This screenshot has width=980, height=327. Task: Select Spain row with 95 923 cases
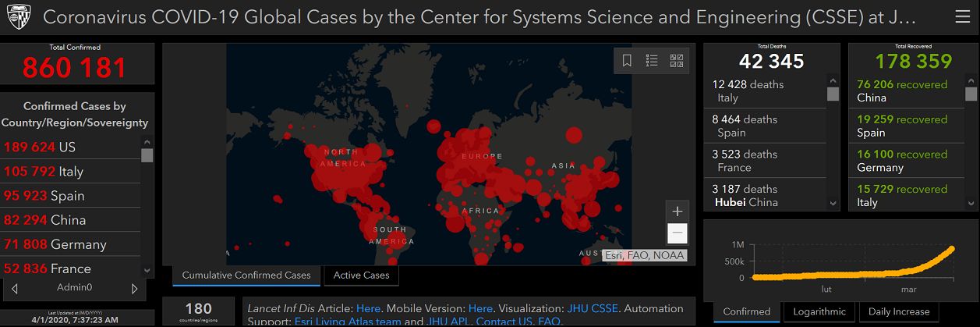pyautogui.click(x=70, y=196)
